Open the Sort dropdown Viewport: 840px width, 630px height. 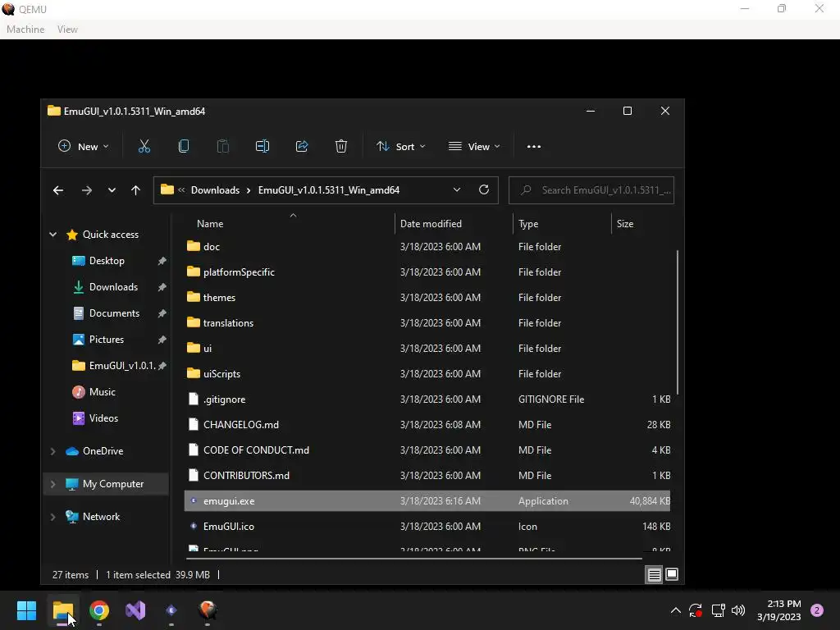[400, 146]
